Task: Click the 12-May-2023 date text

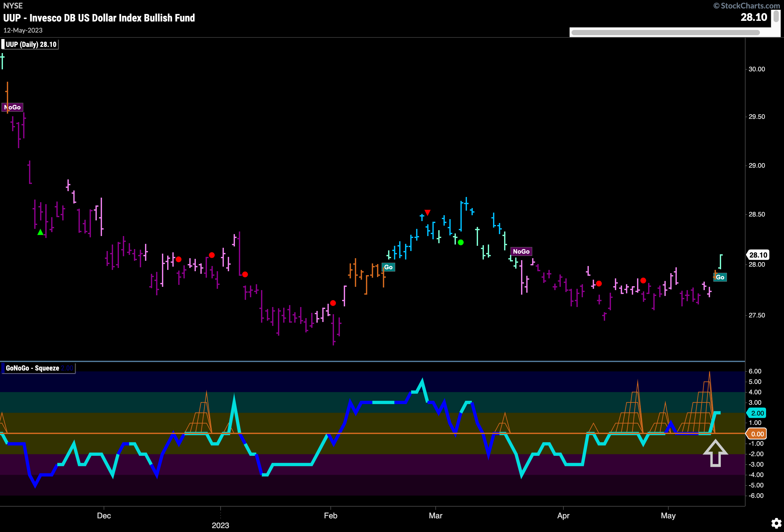Action: [x=23, y=30]
